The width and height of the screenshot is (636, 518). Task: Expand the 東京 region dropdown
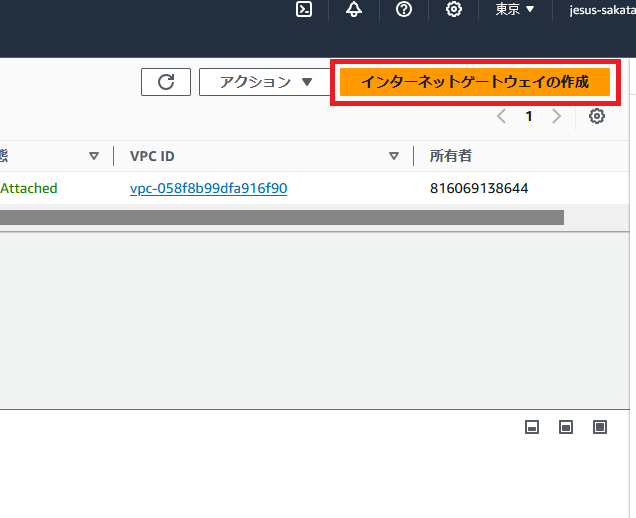pos(514,9)
